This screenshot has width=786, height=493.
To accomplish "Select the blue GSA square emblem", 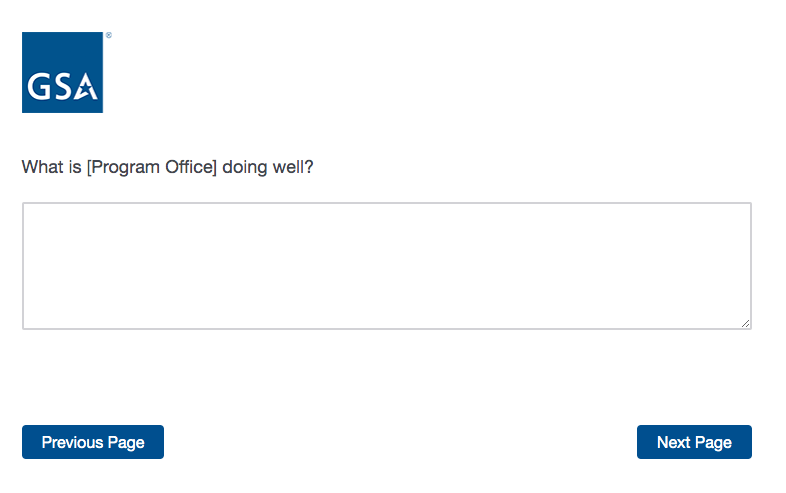I will click(x=62, y=72).
